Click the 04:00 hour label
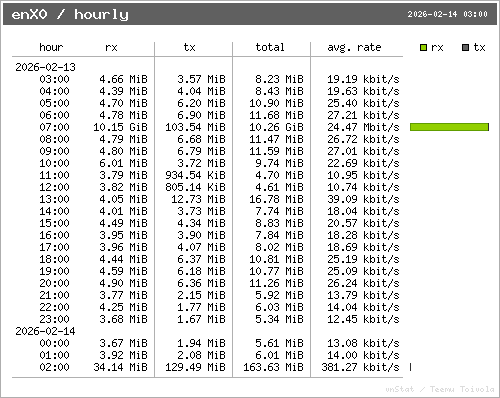 click(x=54, y=91)
